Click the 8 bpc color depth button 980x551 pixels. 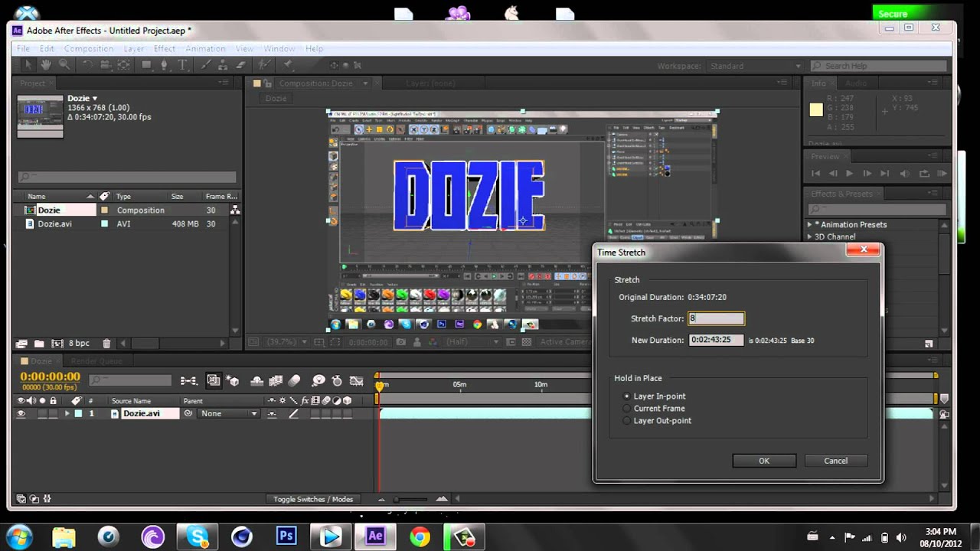79,344
